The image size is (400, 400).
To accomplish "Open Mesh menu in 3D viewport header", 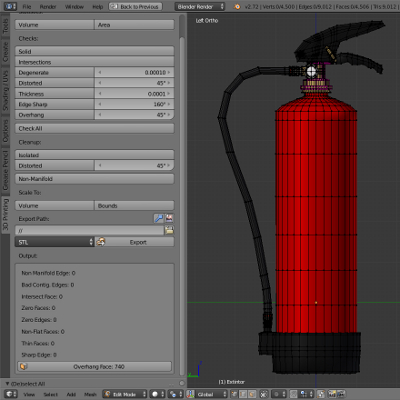I will pyautogui.click(x=90, y=394).
